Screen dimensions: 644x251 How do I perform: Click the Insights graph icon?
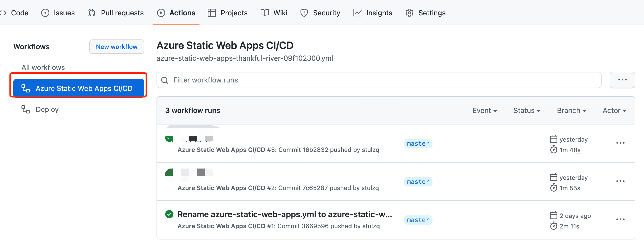pyautogui.click(x=357, y=13)
